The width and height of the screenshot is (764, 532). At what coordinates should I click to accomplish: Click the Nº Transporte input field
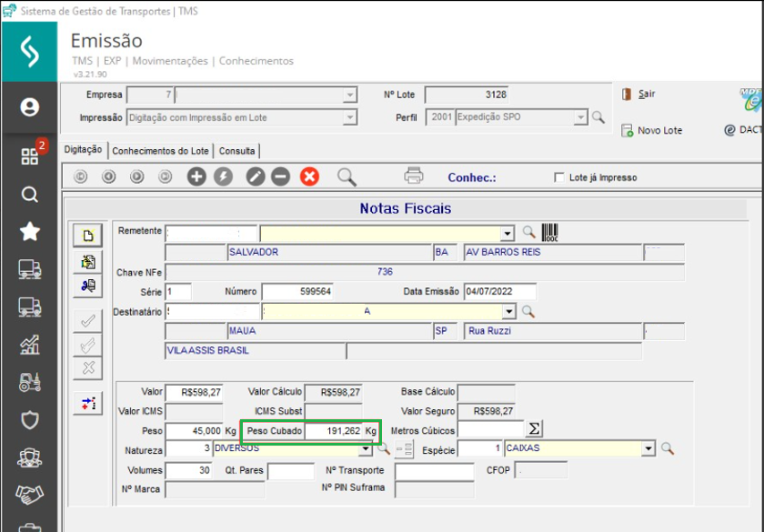tap(434, 471)
